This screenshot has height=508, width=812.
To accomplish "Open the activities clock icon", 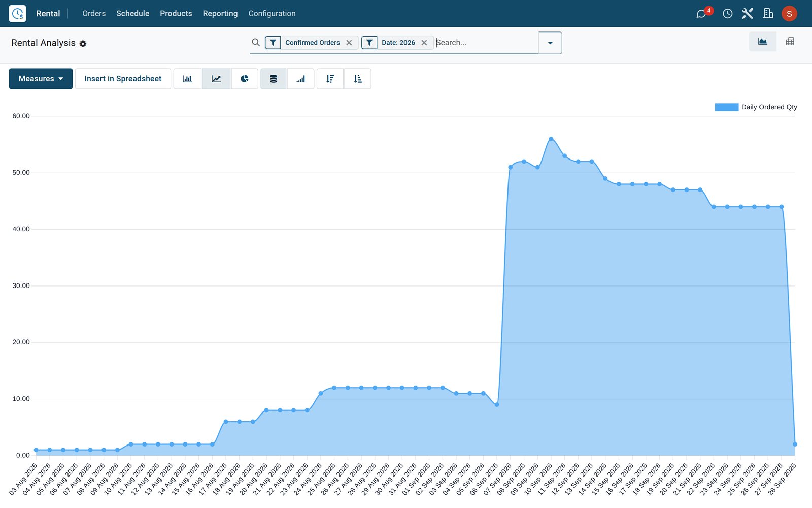I will pos(727,14).
